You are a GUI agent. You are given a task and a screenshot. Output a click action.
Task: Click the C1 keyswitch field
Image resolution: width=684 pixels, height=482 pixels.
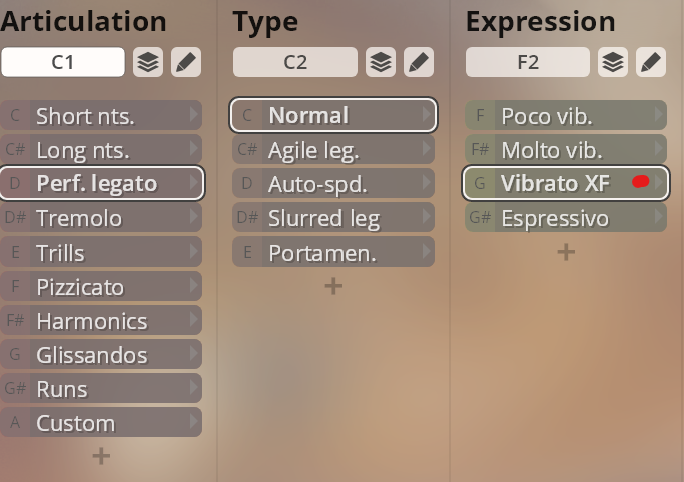click(63, 62)
